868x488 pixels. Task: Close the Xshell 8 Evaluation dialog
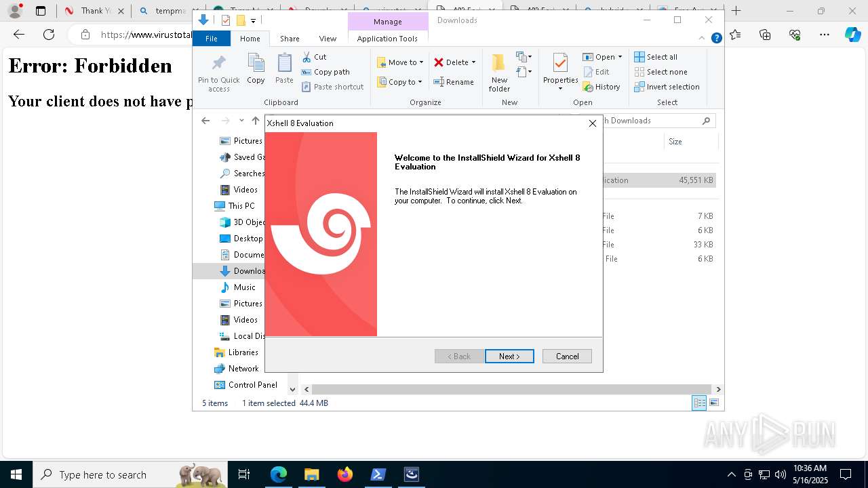click(x=593, y=123)
